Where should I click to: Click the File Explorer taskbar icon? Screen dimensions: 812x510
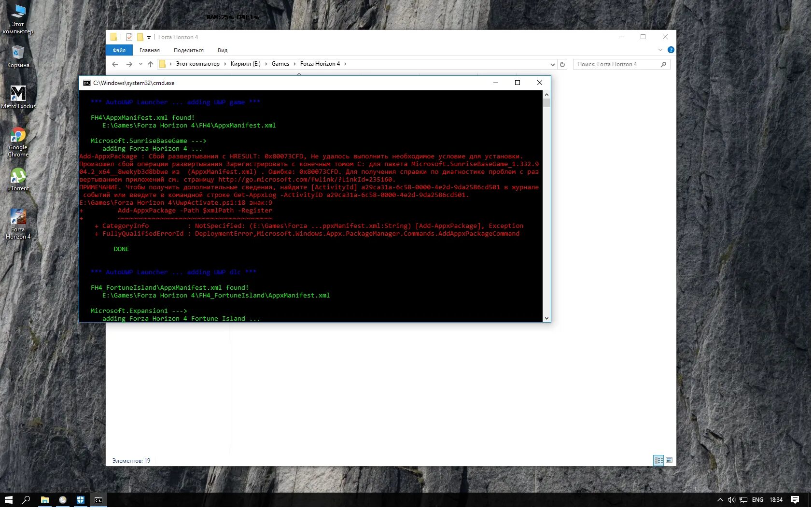point(45,500)
